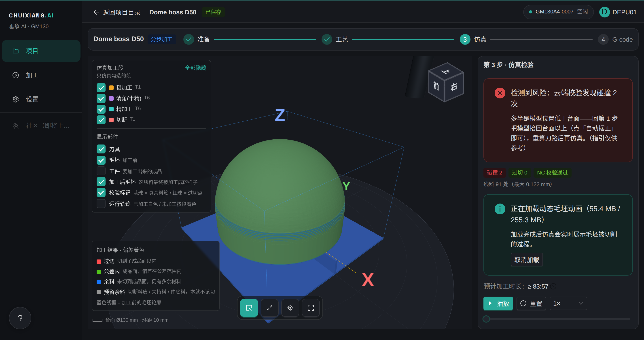The image size is (644, 340).
Task: Go to the 工艺 step
Action: (335, 40)
